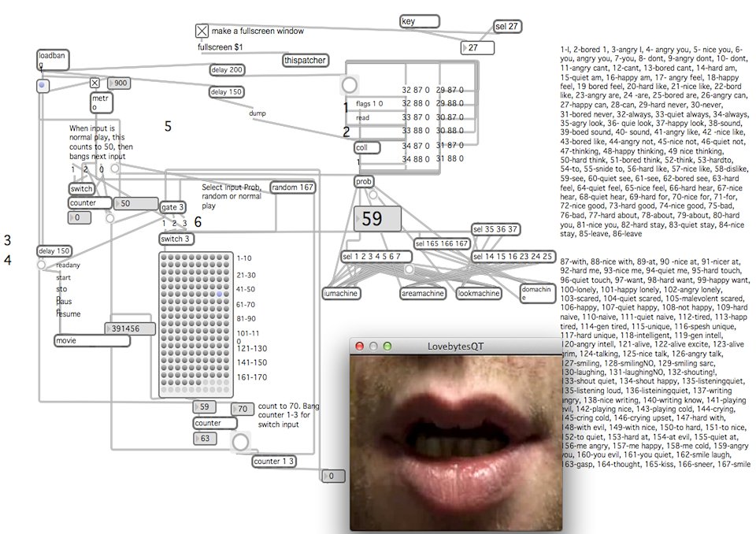Select the random 167 object

tap(292, 187)
